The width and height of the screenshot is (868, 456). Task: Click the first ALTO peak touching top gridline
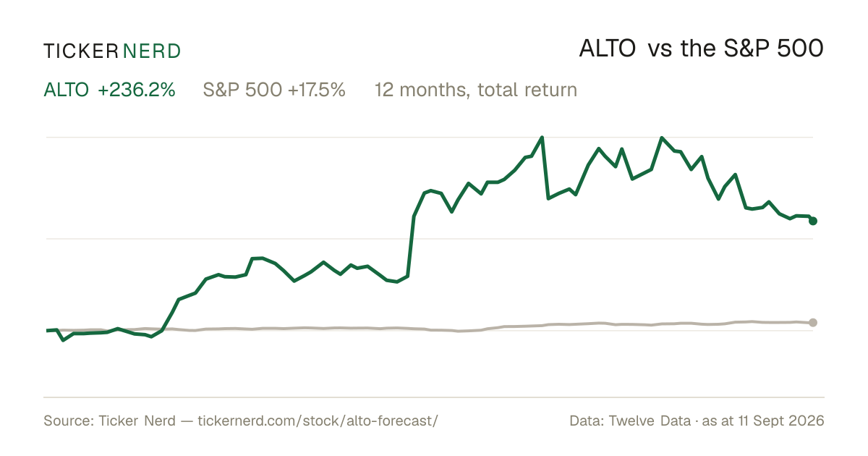tap(542, 138)
